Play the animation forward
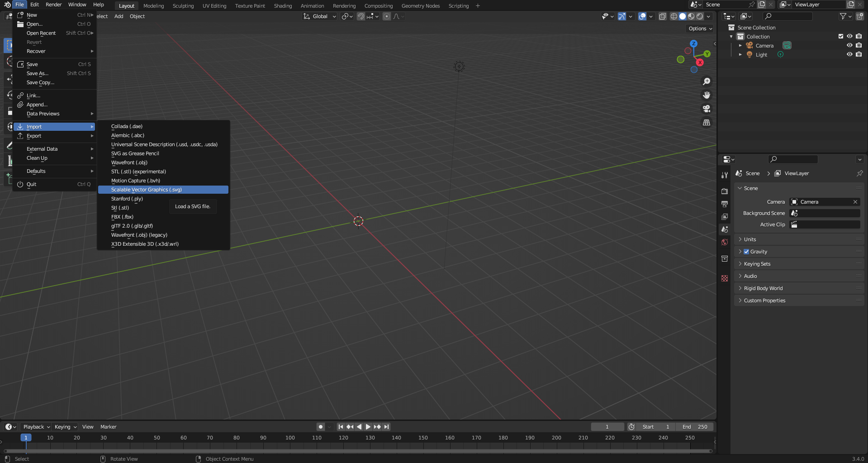868x463 pixels. [368, 427]
